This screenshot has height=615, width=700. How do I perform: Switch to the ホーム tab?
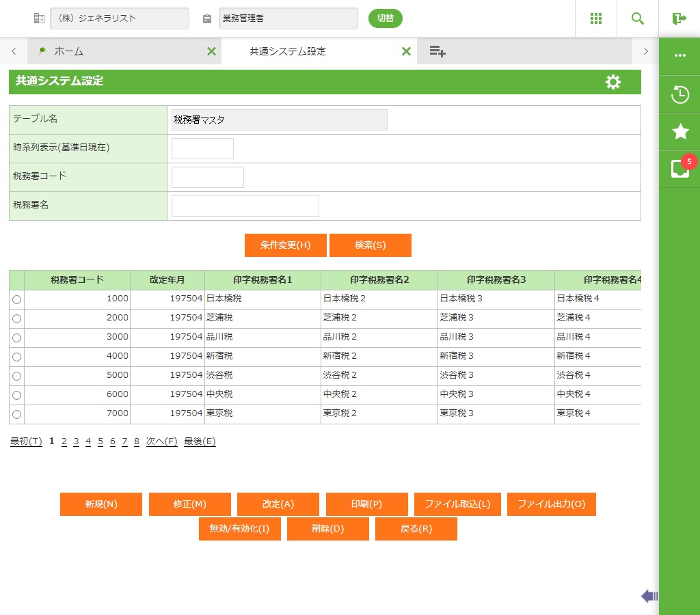68,51
